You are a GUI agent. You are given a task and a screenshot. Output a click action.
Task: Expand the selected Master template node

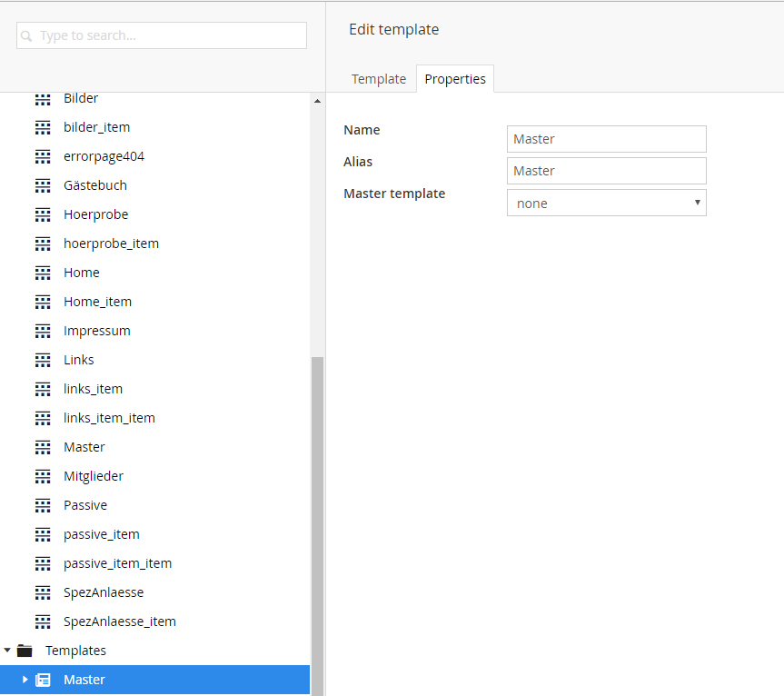coord(25,680)
